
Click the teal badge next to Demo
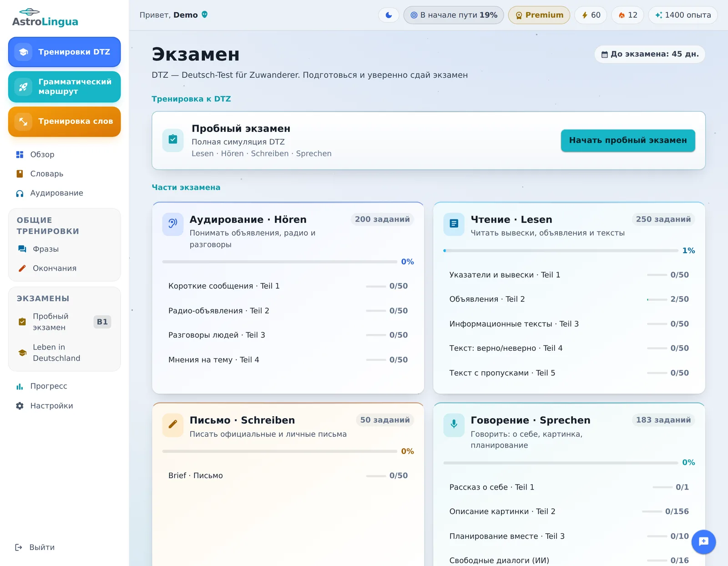coord(205,15)
